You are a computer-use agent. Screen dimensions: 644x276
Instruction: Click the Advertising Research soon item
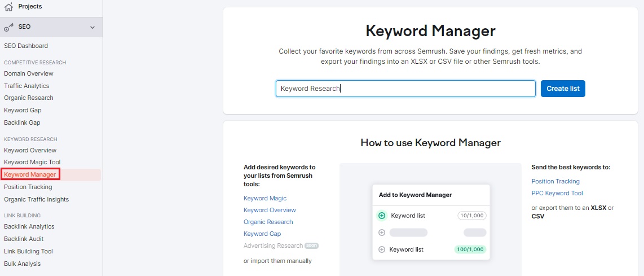point(281,246)
